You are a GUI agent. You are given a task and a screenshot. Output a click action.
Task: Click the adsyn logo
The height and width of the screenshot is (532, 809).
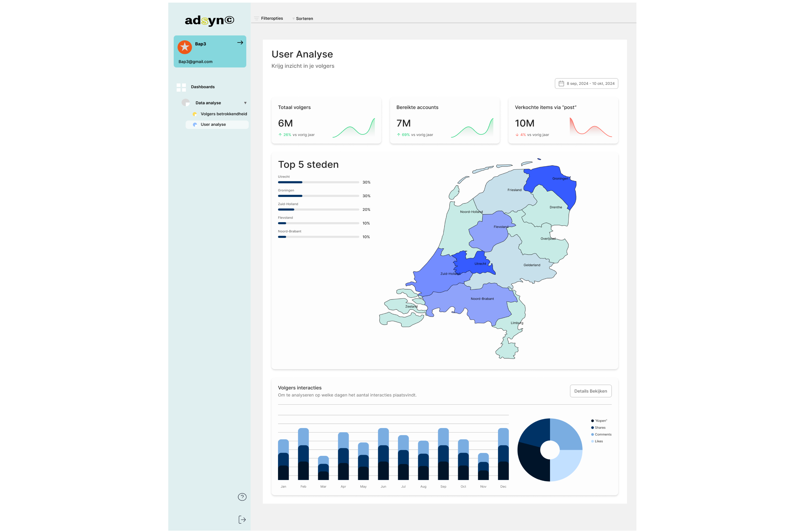(x=209, y=20)
